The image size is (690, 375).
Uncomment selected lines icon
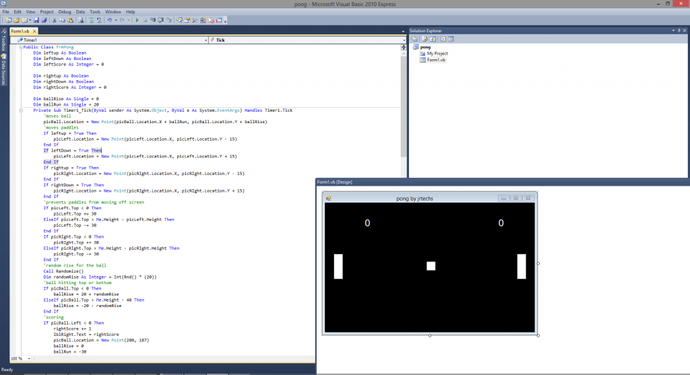[99, 20]
